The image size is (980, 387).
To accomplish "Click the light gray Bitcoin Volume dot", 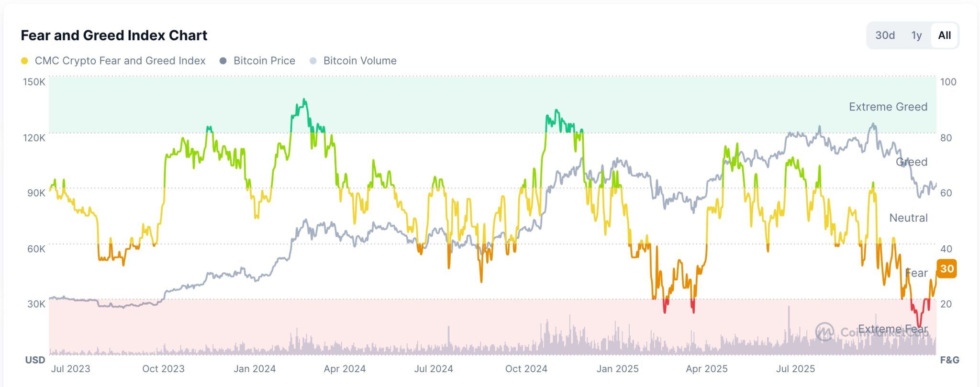I will coord(313,61).
